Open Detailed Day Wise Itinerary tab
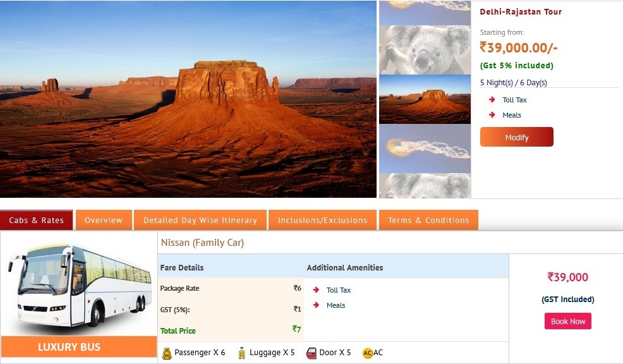 [200, 220]
